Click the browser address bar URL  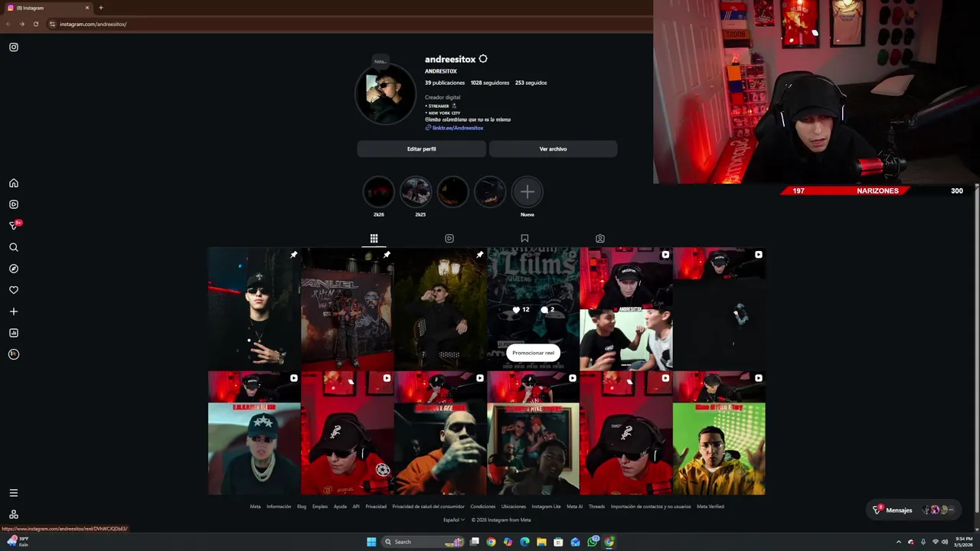93,24
